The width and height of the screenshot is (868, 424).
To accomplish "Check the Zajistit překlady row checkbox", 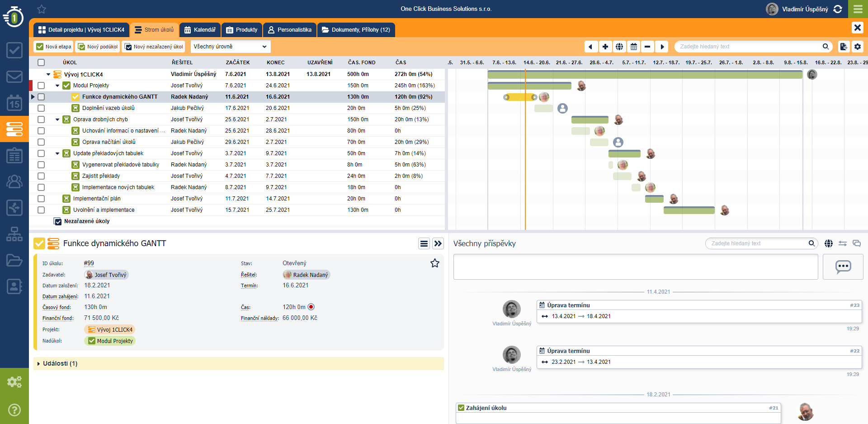I will coord(41,176).
